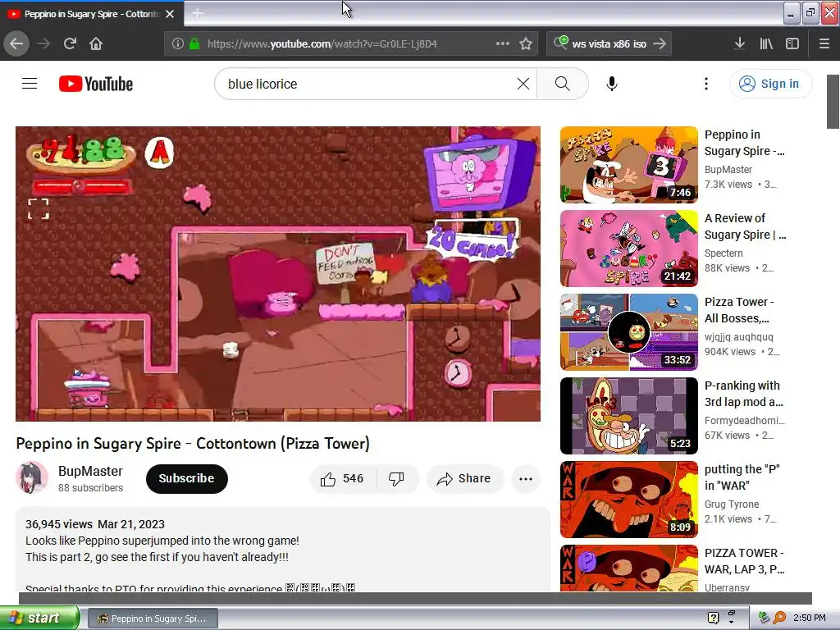Open P-ranking with 3rd lap mod video
Viewport: 840px width, 630px height.
[x=743, y=393]
